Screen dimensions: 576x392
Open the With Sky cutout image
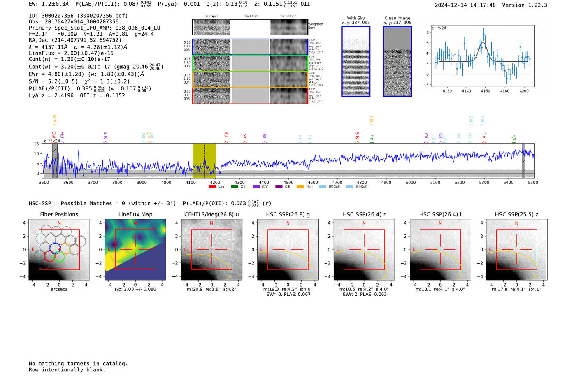tap(356, 61)
